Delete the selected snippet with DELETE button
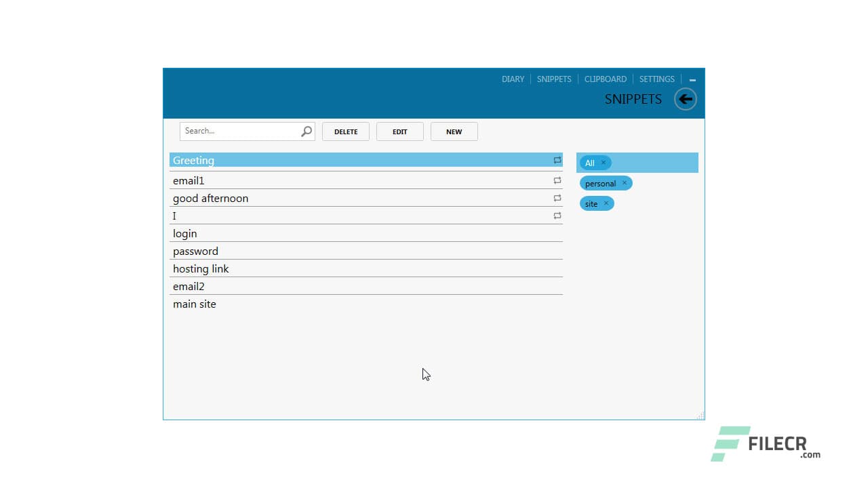Image resolution: width=868 pixels, height=488 pixels. (346, 131)
